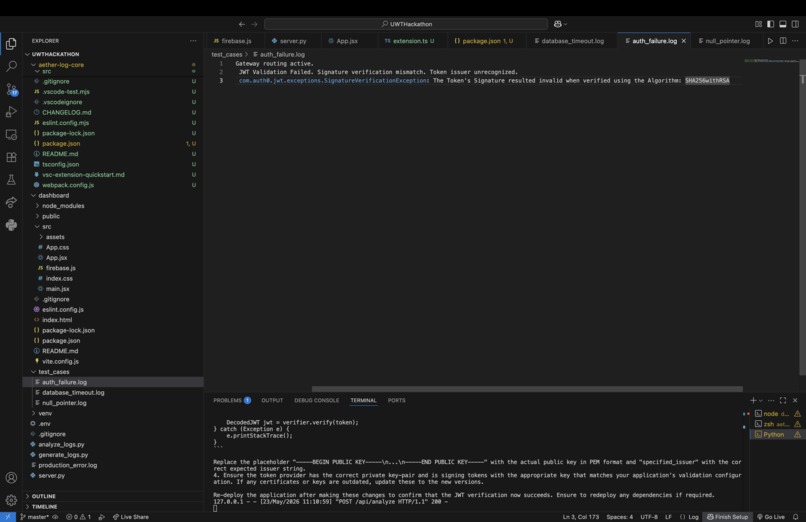Open the Source Control view
The width and height of the screenshot is (806, 522).
(x=11, y=89)
